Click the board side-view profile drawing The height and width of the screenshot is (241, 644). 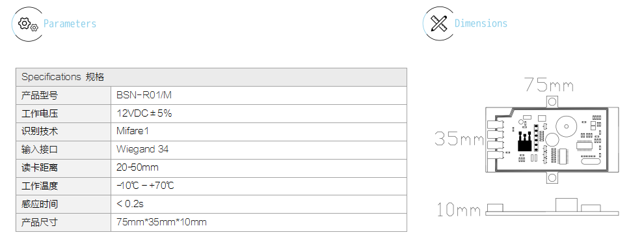tap(552, 207)
